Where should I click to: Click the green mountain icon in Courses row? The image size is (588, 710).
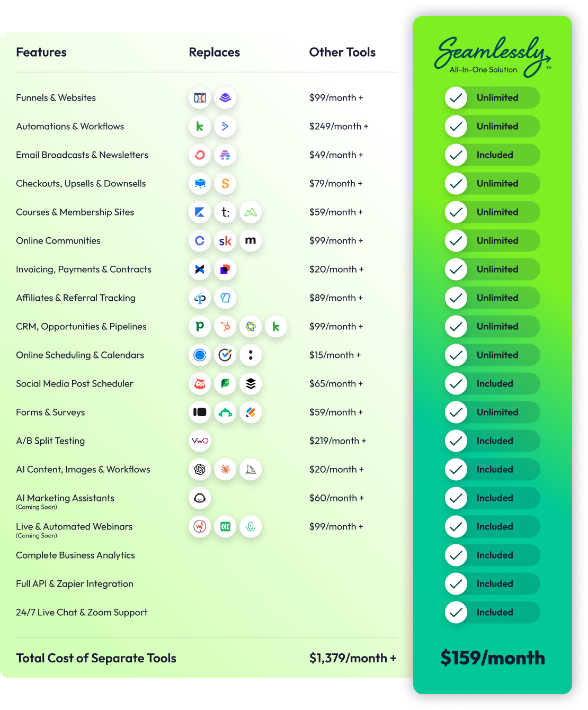pyautogui.click(x=251, y=212)
